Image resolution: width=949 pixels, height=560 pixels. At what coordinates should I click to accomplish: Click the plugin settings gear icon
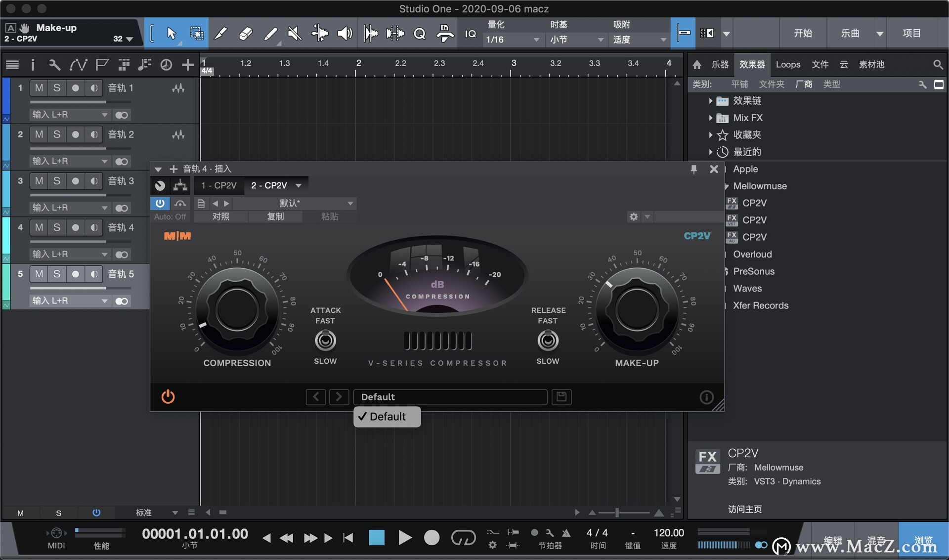633,216
